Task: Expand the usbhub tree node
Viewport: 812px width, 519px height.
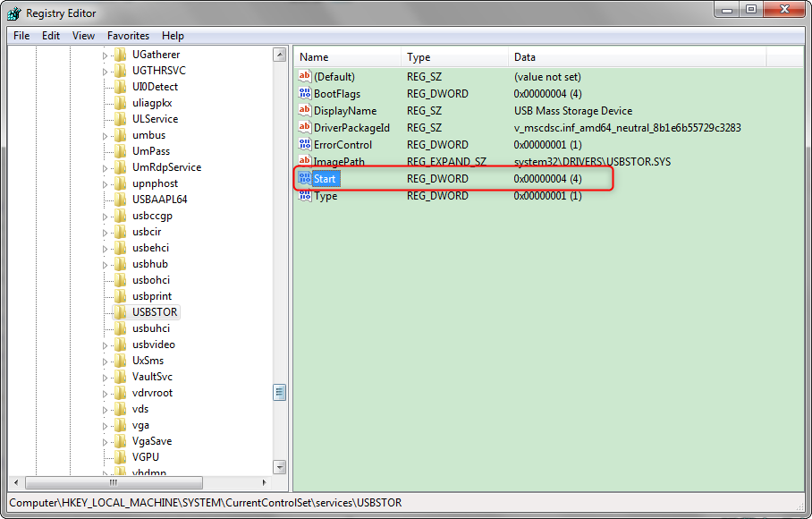Action: coord(105,265)
